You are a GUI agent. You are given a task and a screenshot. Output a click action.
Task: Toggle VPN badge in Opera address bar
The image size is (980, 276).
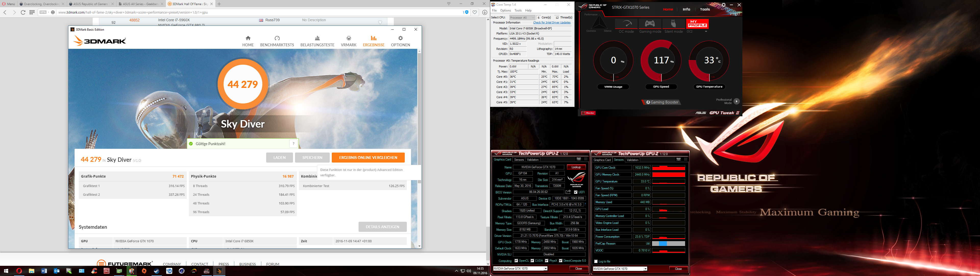pyautogui.click(x=43, y=12)
